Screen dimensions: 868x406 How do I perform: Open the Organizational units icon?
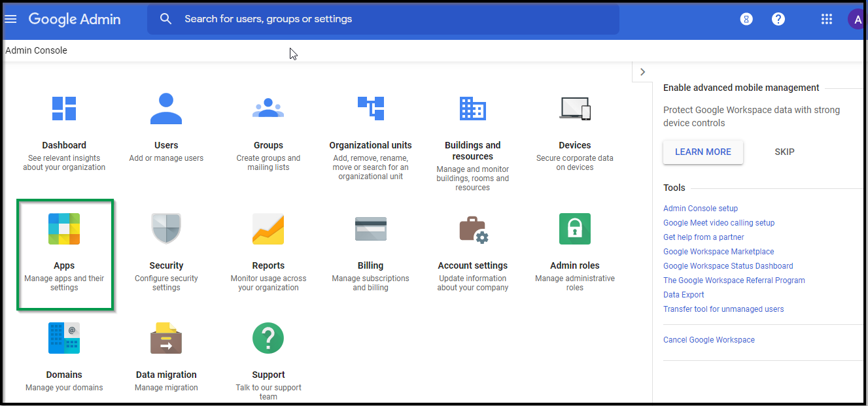pyautogui.click(x=370, y=109)
